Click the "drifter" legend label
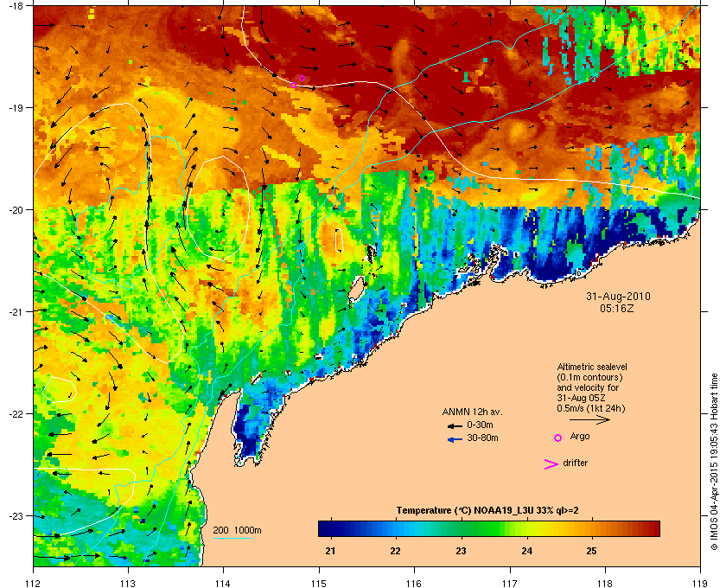The image size is (726, 588). [575, 463]
